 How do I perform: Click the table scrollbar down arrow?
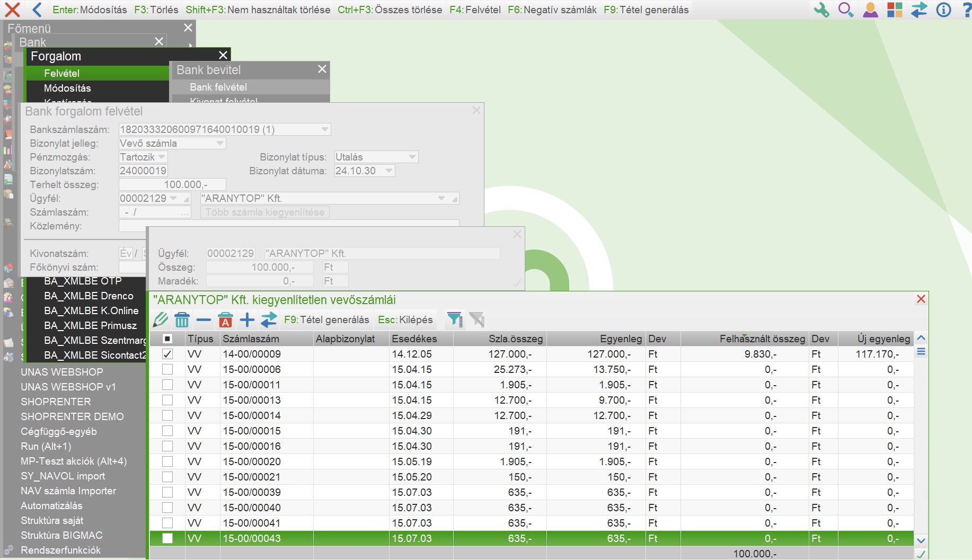[x=921, y=541]
